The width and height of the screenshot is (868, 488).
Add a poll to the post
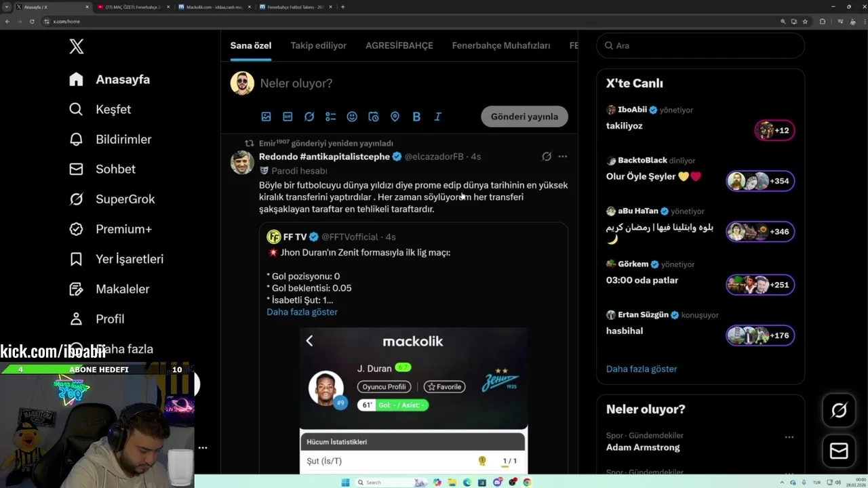click(x=330, y=117)
